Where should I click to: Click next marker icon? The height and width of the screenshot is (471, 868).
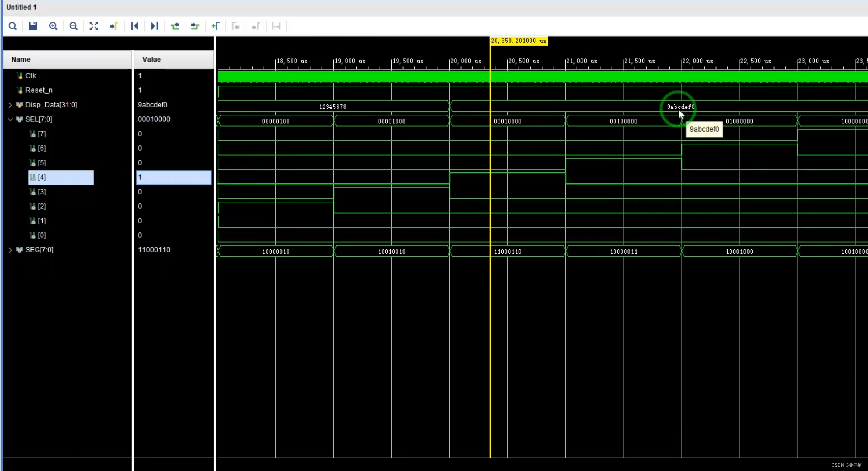coord(256,26)
